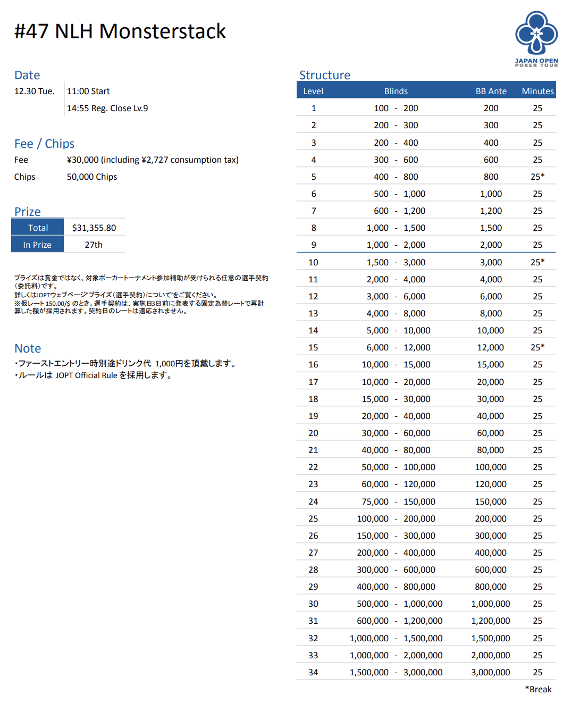Click the blue Total label cell

pos(38,228)
